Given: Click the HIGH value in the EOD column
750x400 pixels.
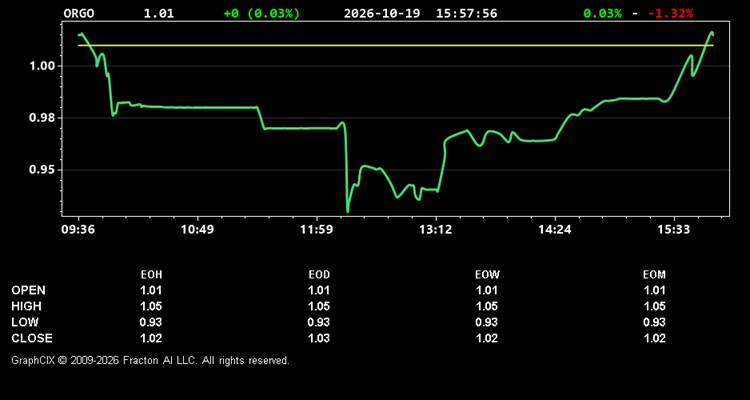Looking at the screenshot, I should 319,306.
